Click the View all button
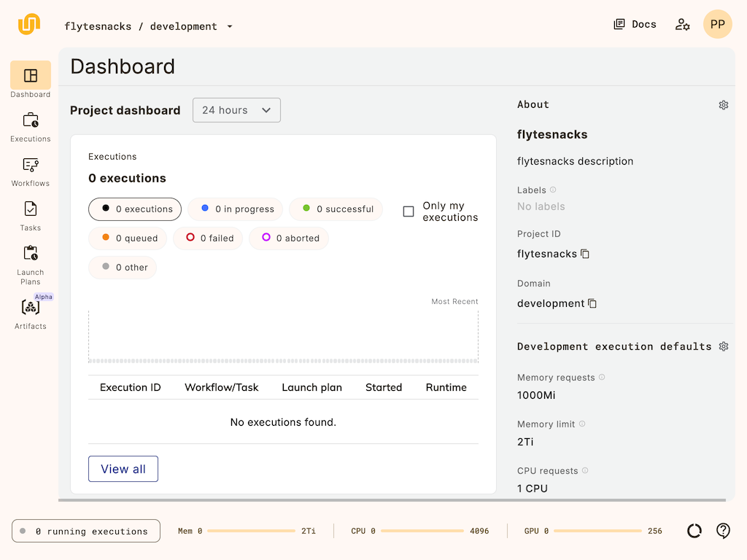The width and height of the screenshot is (747, 560). (x=123, y=469)
